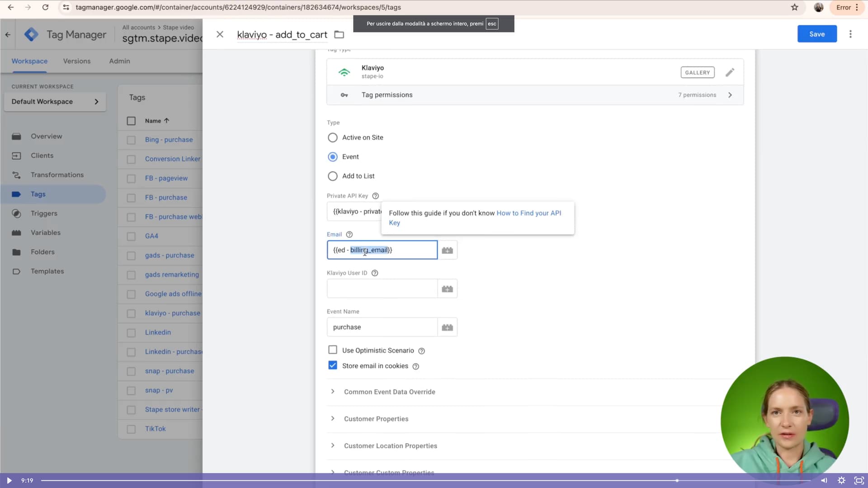Reload the page with the refresh icon

45,7
